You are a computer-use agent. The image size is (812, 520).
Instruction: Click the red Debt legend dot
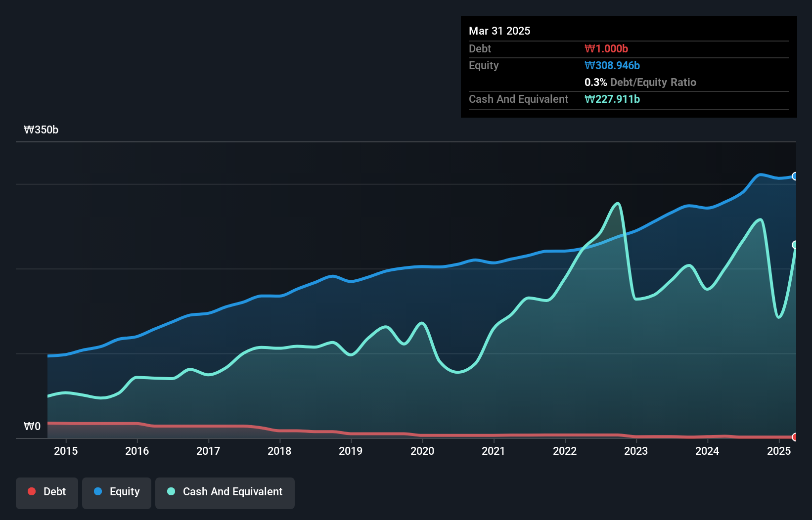click(32, 491)
